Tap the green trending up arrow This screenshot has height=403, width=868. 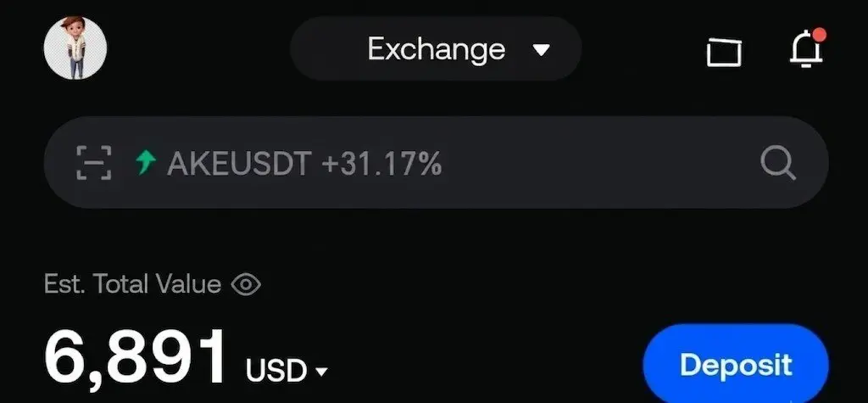146,164
